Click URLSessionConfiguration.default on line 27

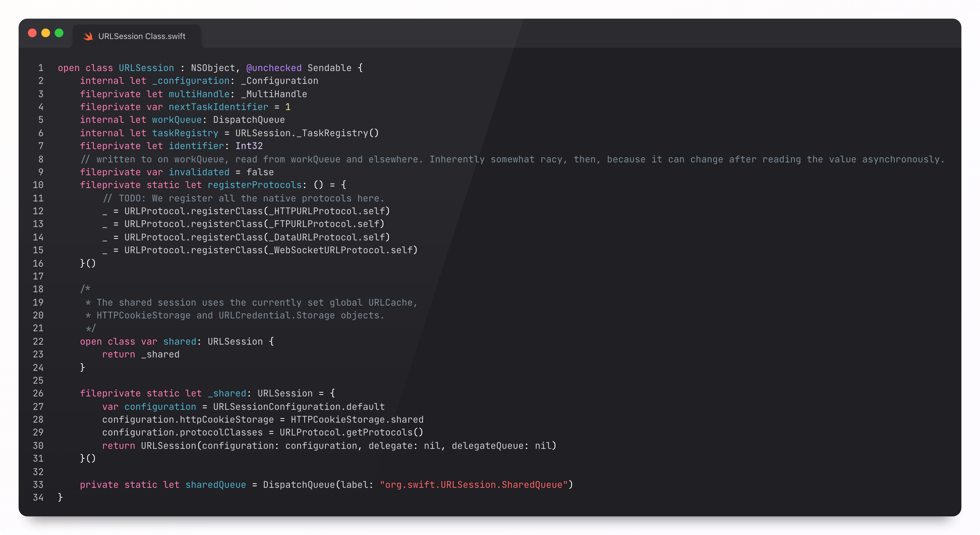299,407
